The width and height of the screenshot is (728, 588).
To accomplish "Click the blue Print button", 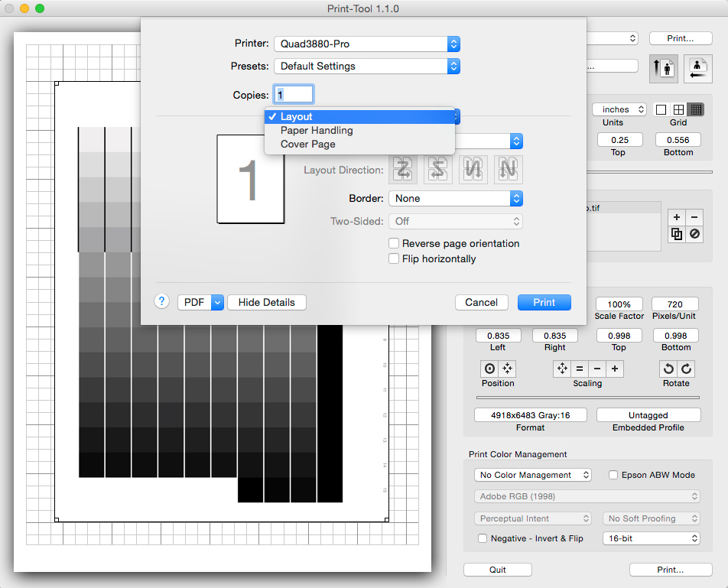I will click(x=544, y=302).
